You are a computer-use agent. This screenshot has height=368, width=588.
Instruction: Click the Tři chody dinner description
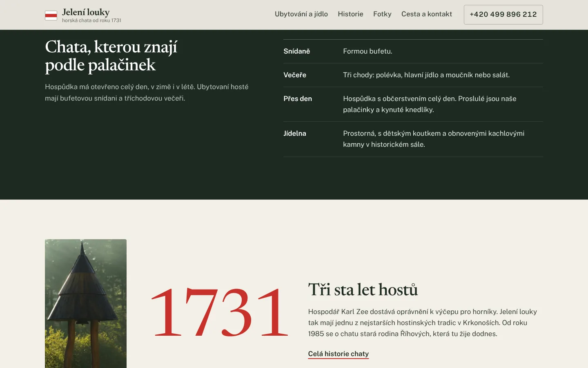[x=426, y=75]
